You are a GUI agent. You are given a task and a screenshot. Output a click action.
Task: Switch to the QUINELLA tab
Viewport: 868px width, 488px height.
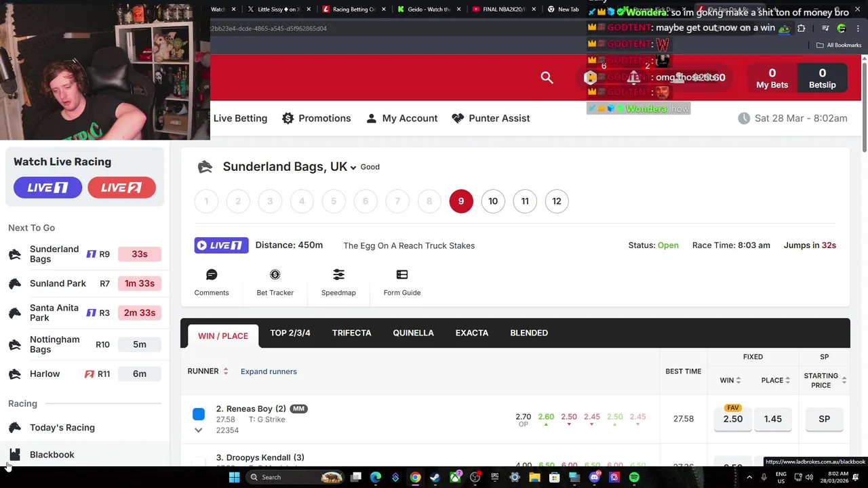(413, 333)
